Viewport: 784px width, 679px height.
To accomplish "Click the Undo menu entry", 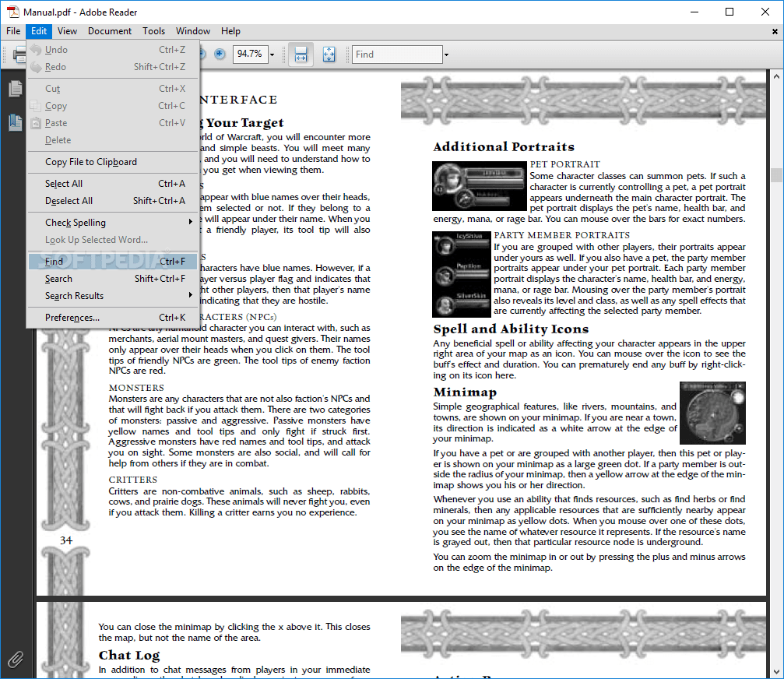I will click(113, 50).
